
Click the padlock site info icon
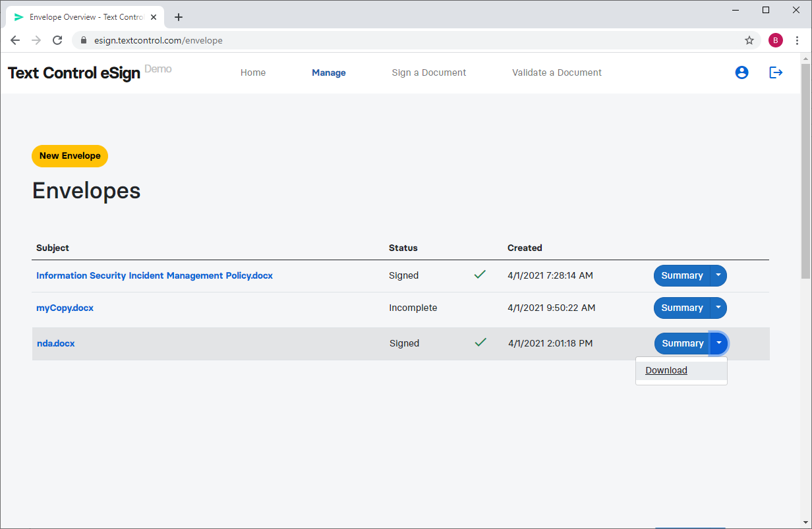[x=83, y=40]
